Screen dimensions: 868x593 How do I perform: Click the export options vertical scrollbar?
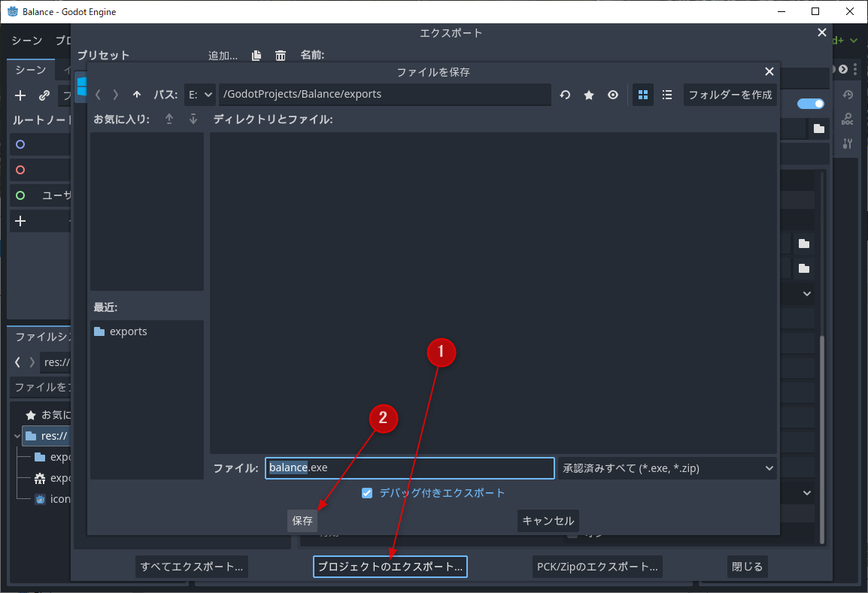pyautogui.click(x=821, y=436)
